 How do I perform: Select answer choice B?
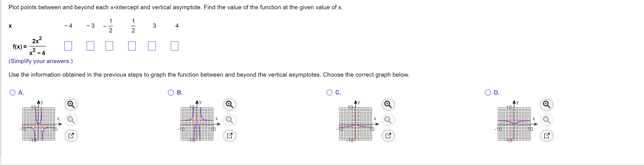click(171, 92)
